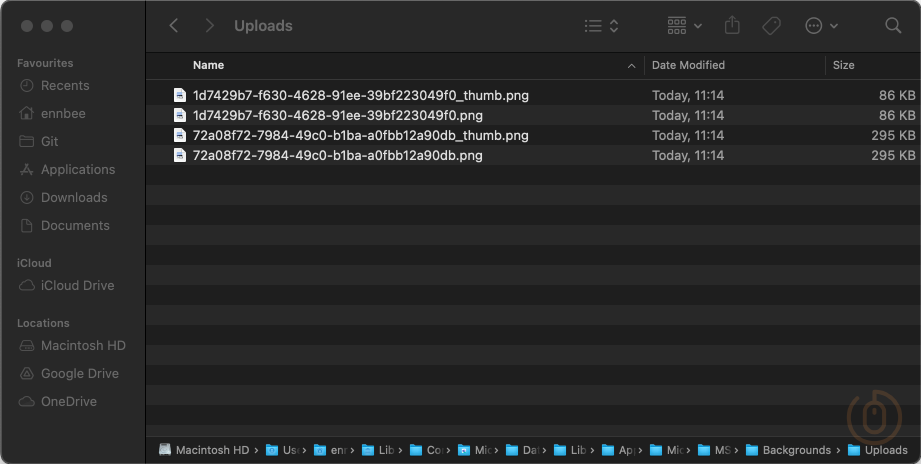The image size is (921, 464).
Task: Click the Tags toolbar icon
Action: [x=771, y=26]
